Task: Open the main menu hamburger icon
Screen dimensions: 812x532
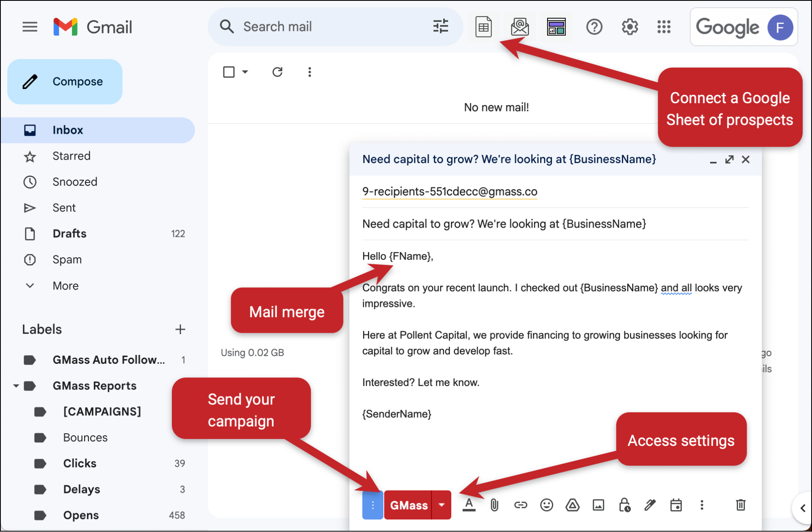Action: click(30, 27)
